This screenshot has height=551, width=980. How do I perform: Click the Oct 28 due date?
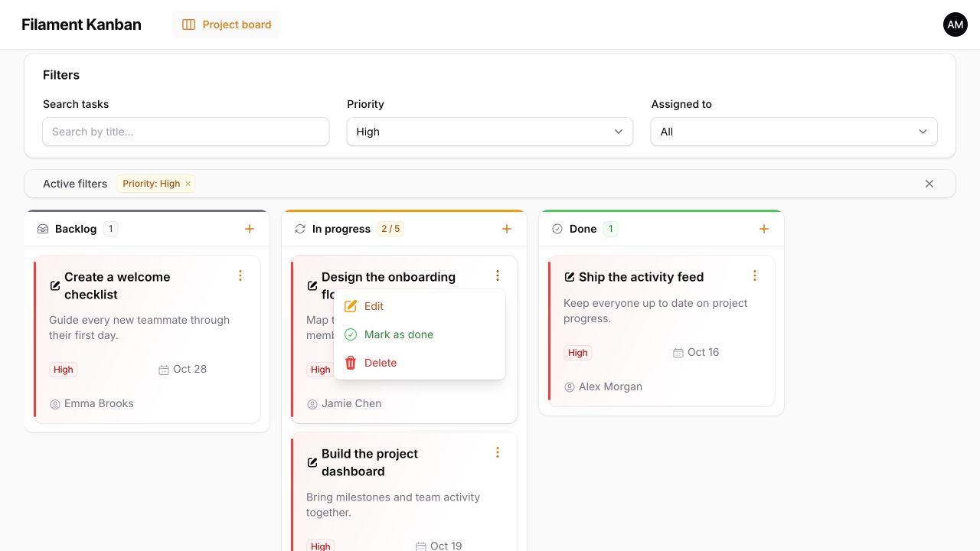(190, 369)
